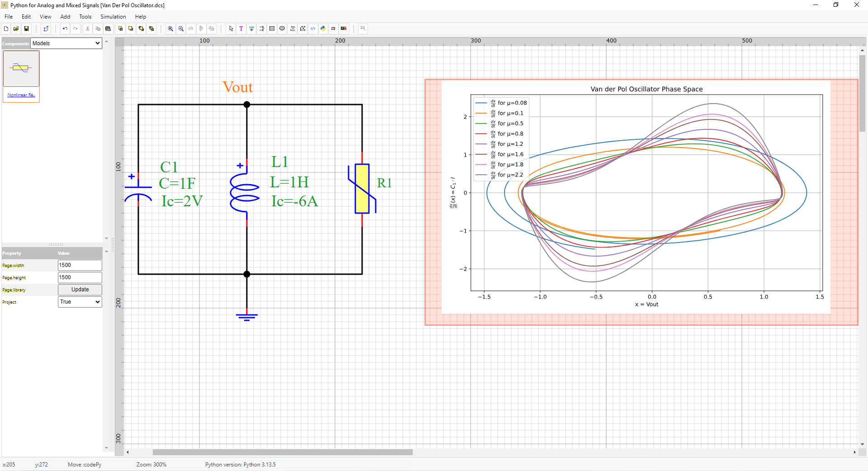Open the Models components dropdown
Viewport: 868px width, 471px height.
[66, 43]
